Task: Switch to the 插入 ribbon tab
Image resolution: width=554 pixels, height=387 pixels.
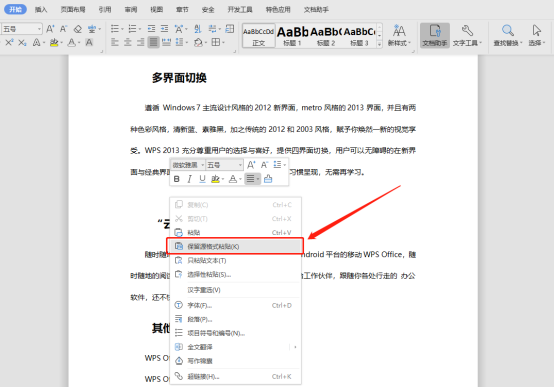Action: pos(41,10)
